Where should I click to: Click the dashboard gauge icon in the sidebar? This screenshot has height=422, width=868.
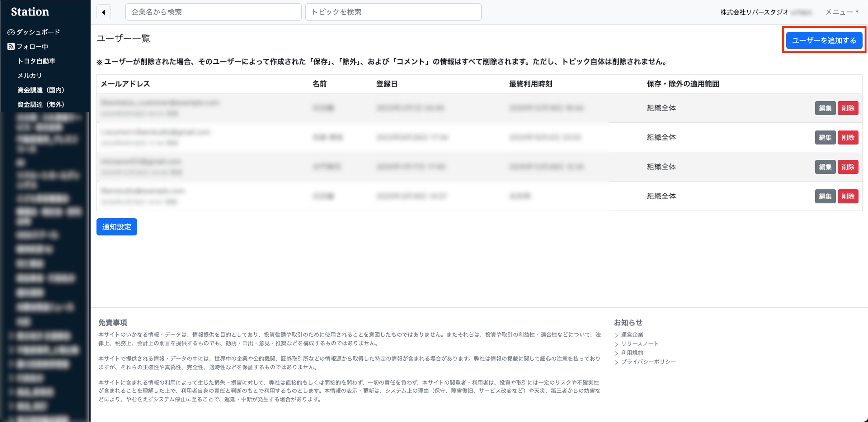point(11,32)
